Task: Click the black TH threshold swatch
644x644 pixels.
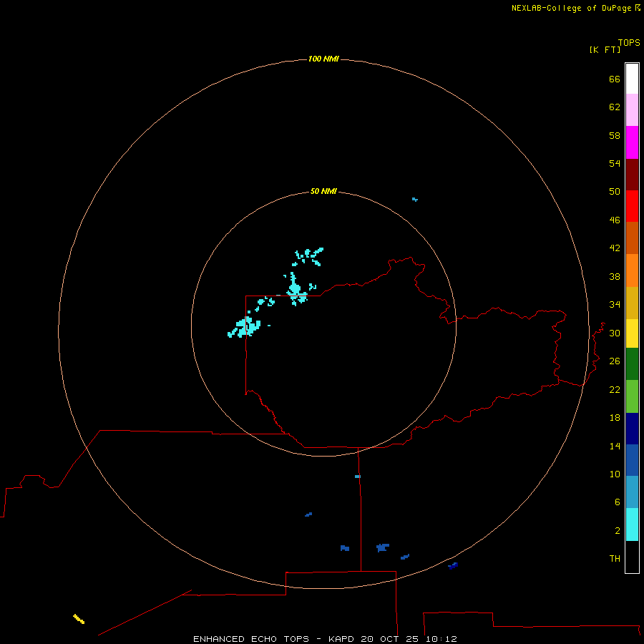Action: (x=632, y=557)
